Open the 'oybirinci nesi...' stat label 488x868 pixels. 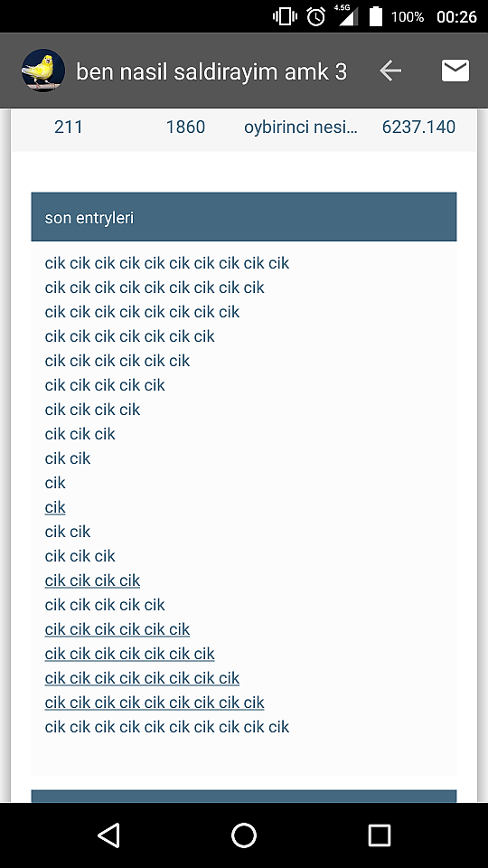coord(300,127)
